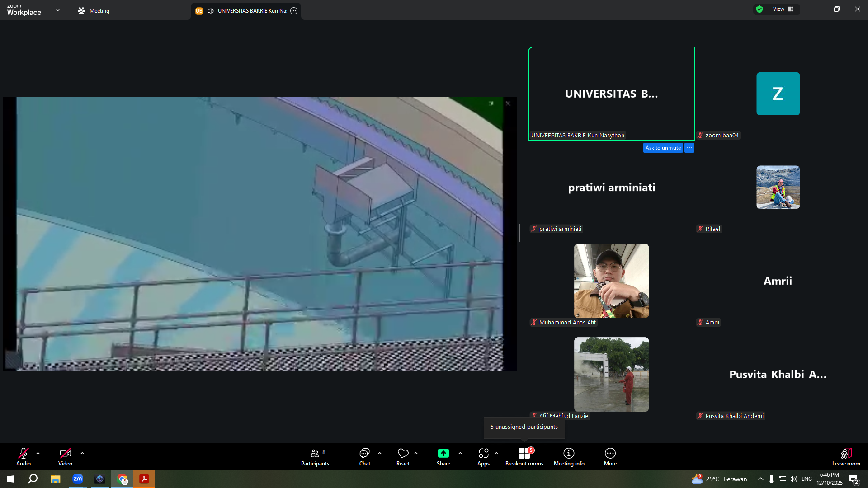This screenshot has height=488, width=868.
Task: Unmute the microphone with Audio button
Action: [x=24, y=457]
